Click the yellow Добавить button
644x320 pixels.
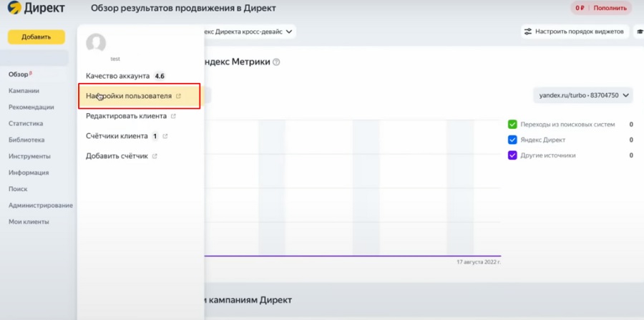click(36, 37)
